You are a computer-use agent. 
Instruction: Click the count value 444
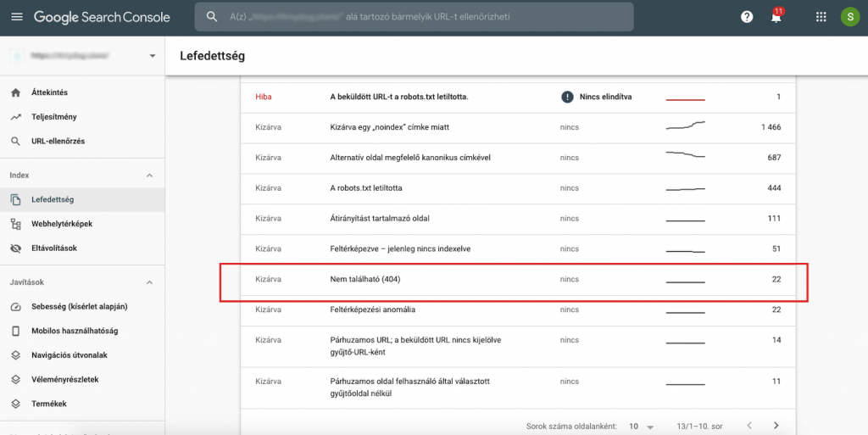pos(774,188)
